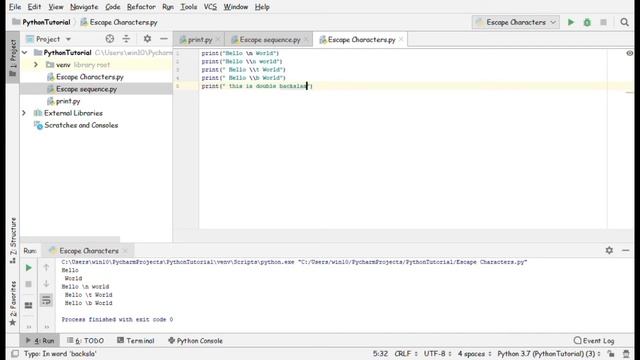Toggle the 4: Run tool window
Image resolution: width=640 pixels, height=360 pixels.
40,340
